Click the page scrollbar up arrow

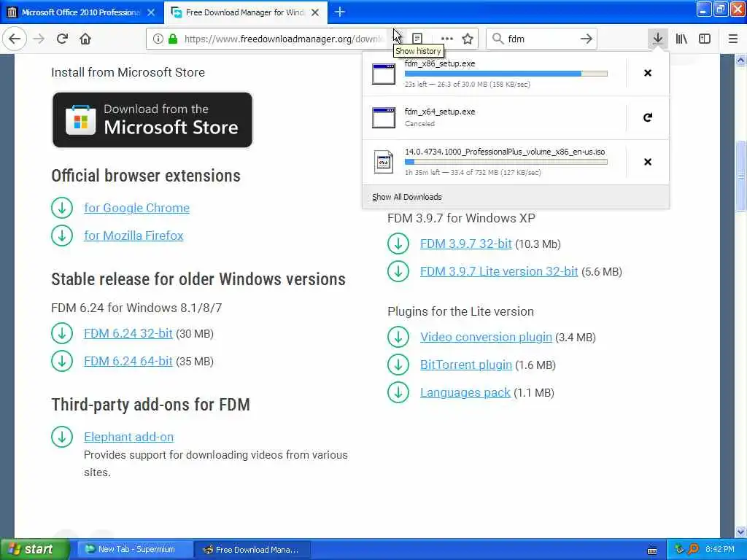[x=740, y=60]
